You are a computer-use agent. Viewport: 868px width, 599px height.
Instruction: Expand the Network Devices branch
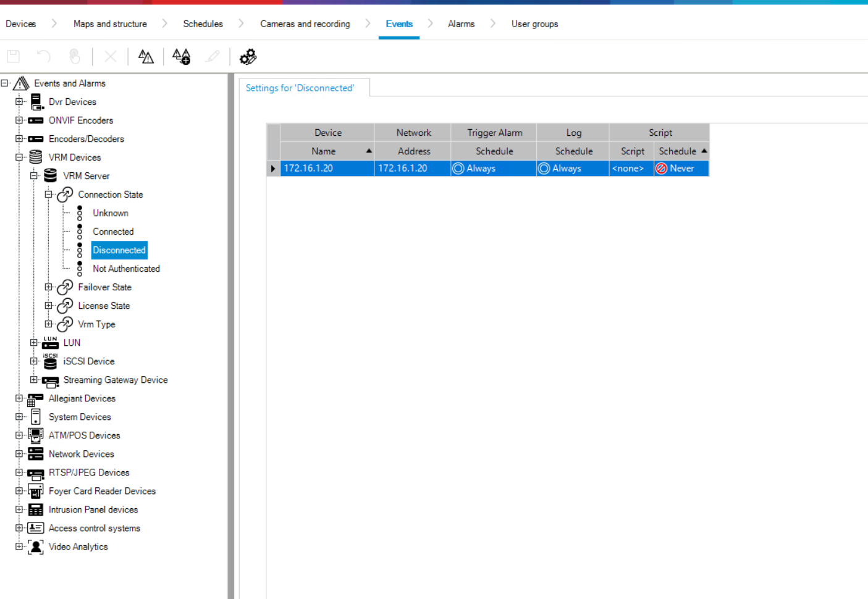[19, 454]
